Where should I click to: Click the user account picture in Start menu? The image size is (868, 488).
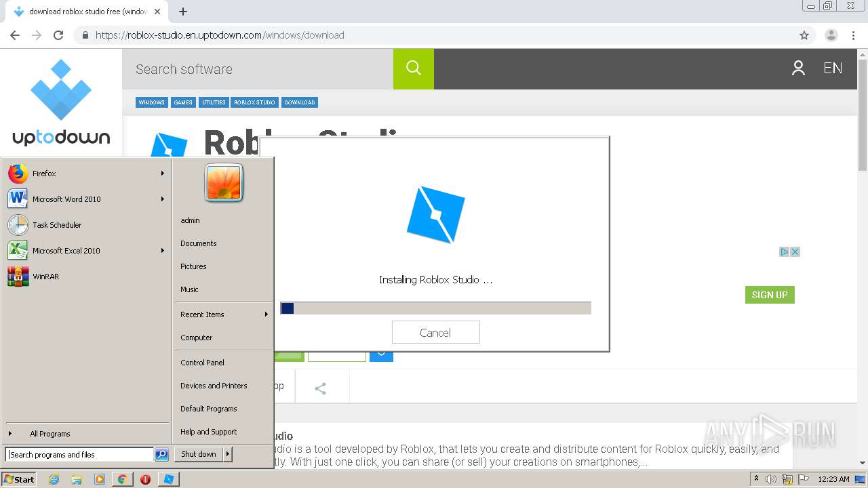click(224, 182)
